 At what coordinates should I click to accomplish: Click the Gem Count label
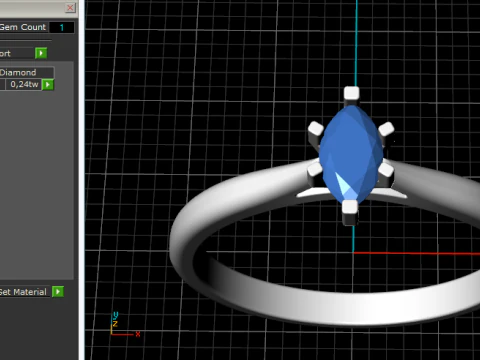pos(23,27)
